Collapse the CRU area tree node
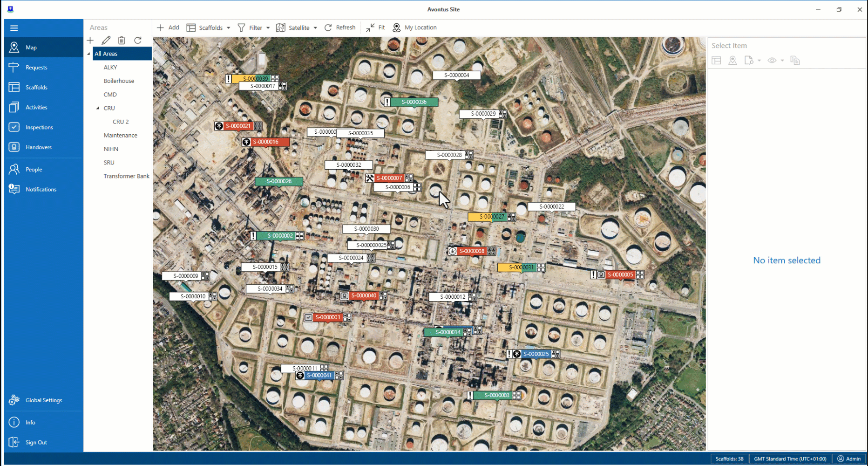This screenshot has height=466, width=868. (x=98, y=108)
